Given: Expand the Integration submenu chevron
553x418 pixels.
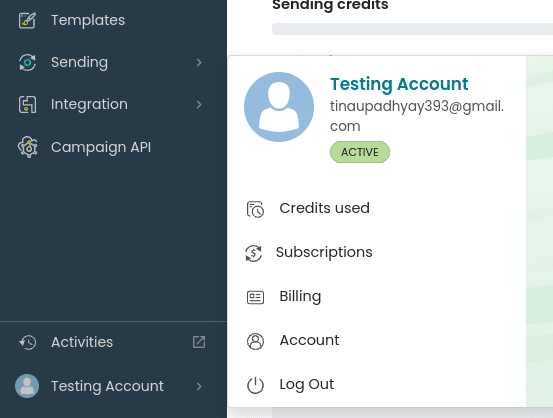Looking at the screenshot, I should tap(199, 104).
